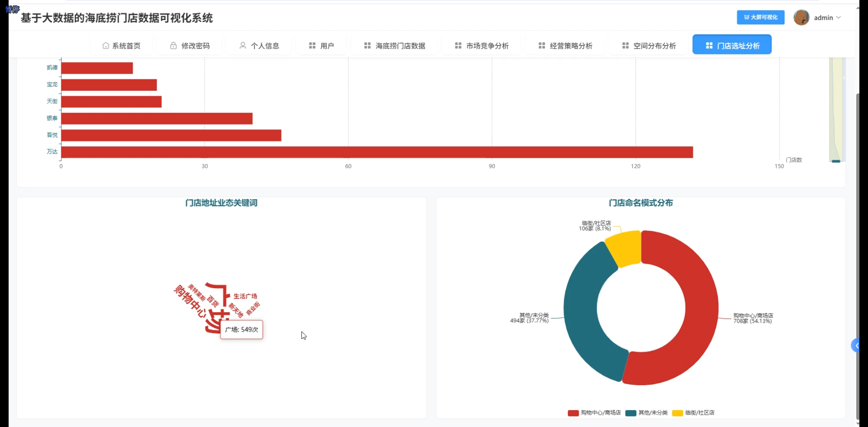Toggle the 购物中心/商场店 legend item
This screenshot has width=868, height=427.
tap(594, 413)
